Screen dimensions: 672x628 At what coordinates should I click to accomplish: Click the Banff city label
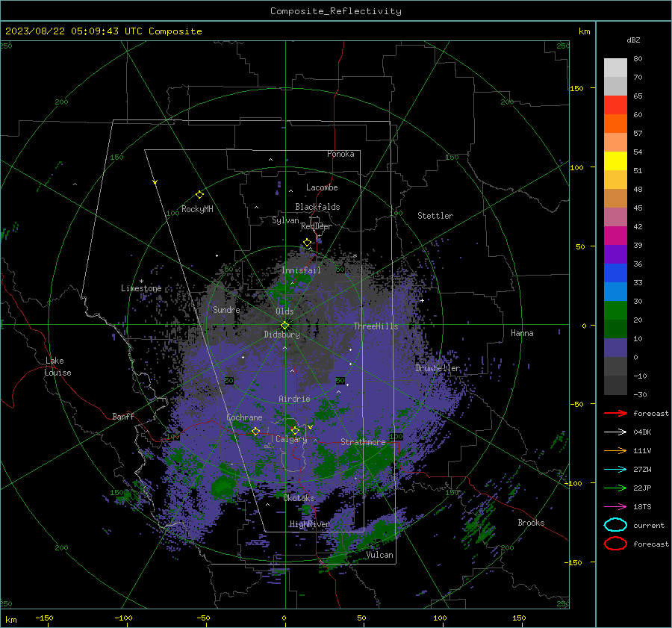coord(123,416)
